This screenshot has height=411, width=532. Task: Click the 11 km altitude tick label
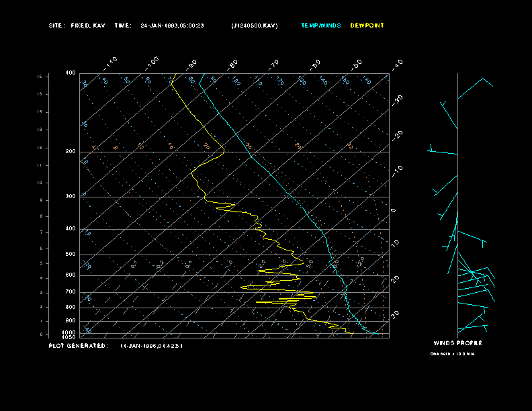[x=40, y=165]
